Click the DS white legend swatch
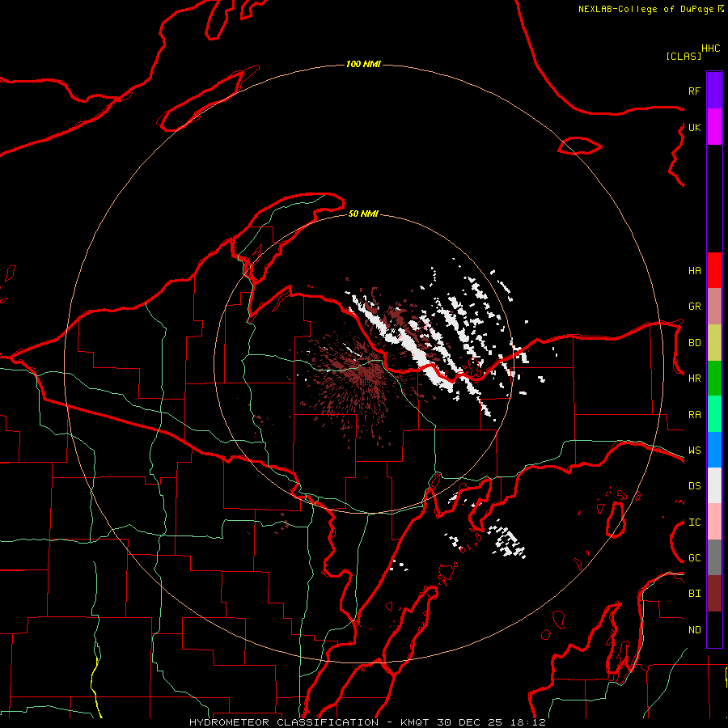 pos(714,485)
